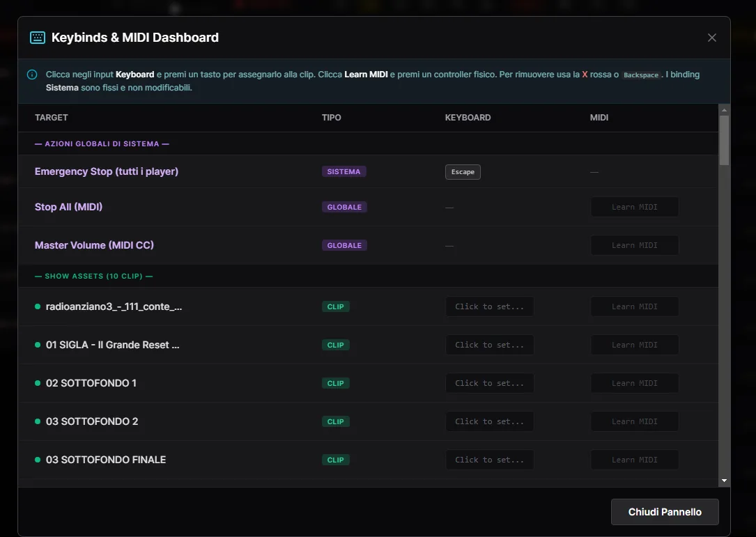Click the Stop All (MIDI) label
Screen dimensions: 756x537
[68, 207]
